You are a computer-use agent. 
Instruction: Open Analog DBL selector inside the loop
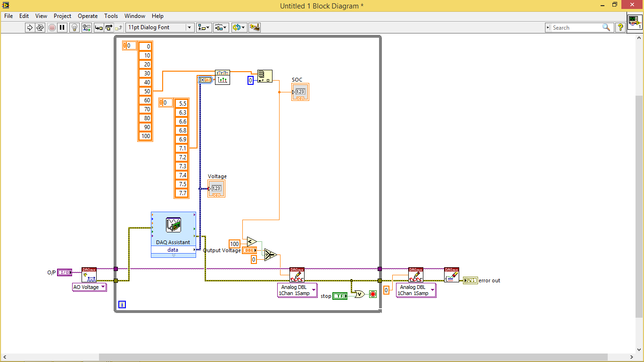[297, 290]
